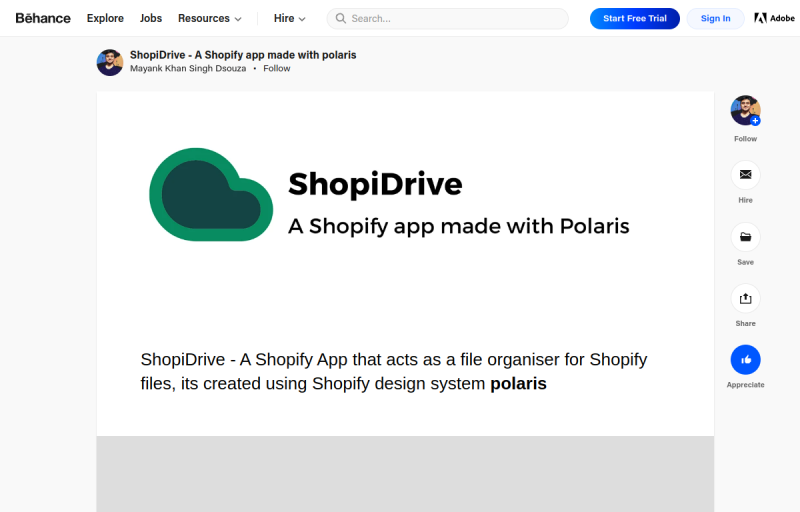
Task: Click the bold 'polaris' word in description
Action: pos(518,383)
